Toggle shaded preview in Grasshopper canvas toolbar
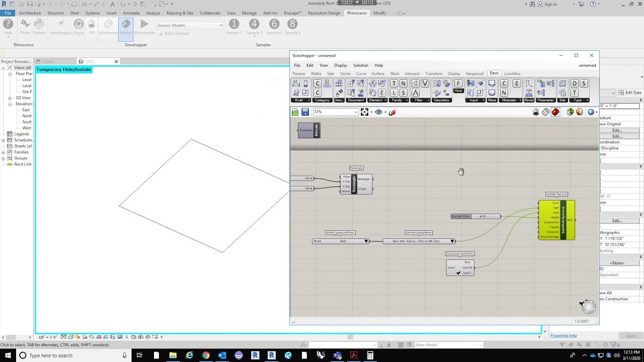This screenshot has width=644, height=362. pyautogui.click(x=555, y=112)
